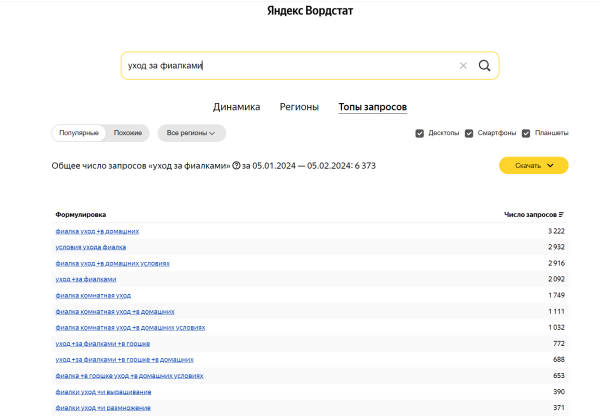Open link 'уход +за фиалками +в горшке'
This screenshot has height=418, width=600.
click(103, 344)
